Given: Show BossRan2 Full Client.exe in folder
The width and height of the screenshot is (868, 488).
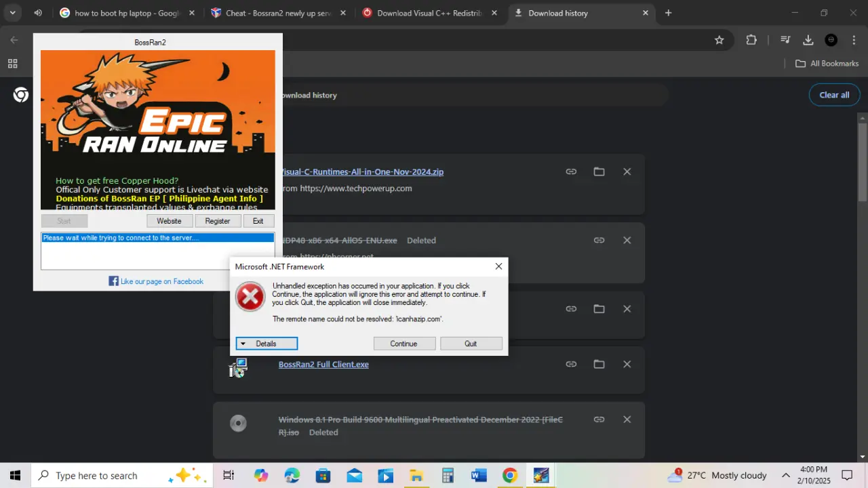Looking at the screenshot, I should click(x=599, y=364).
